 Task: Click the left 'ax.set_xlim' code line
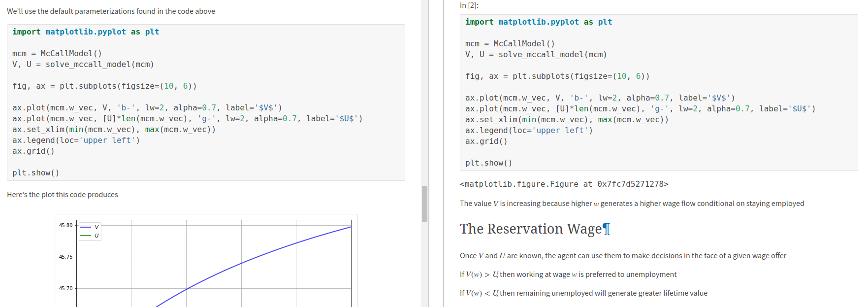pyautogui.click(x=114, y=130)
